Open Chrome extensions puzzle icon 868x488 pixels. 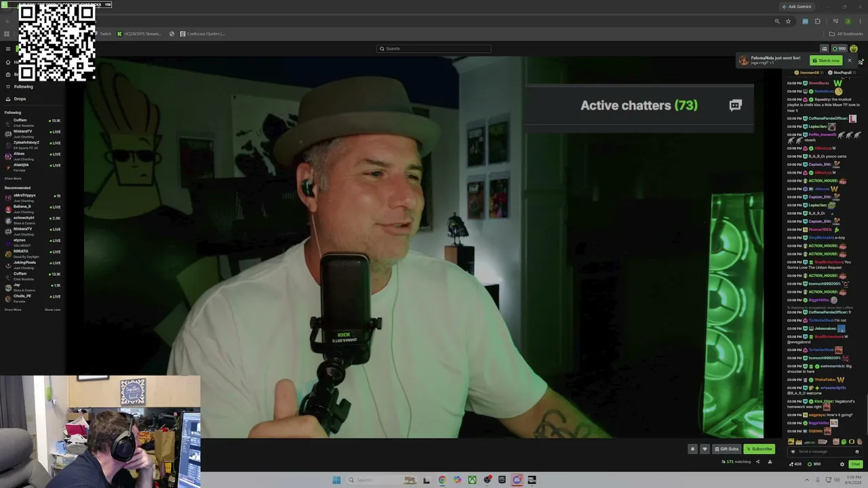coord(817,21)
